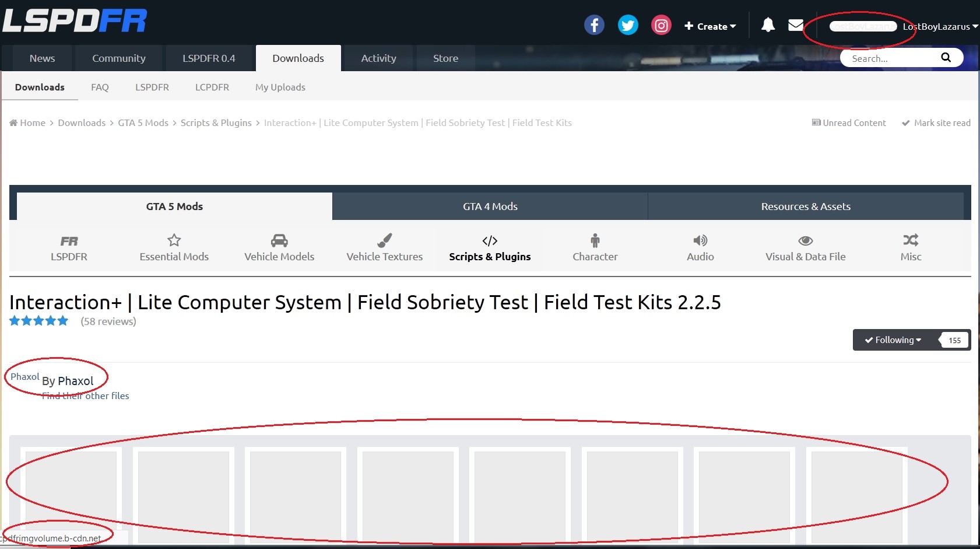
Task: Expand the Create dropdown menu
Action: tap(710, 26)
